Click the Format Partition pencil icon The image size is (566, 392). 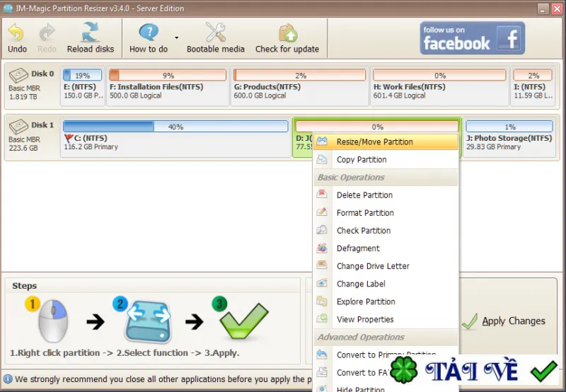[322, 212]
